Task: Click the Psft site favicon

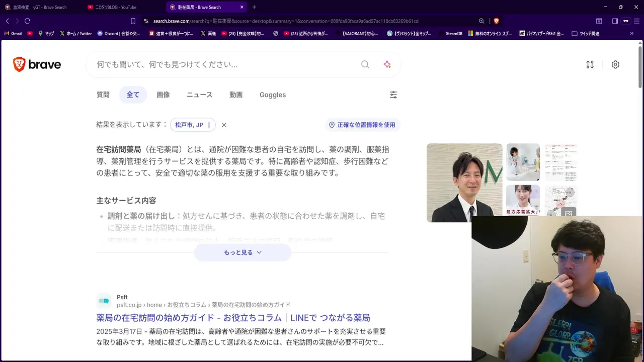Action: [104, 301]
